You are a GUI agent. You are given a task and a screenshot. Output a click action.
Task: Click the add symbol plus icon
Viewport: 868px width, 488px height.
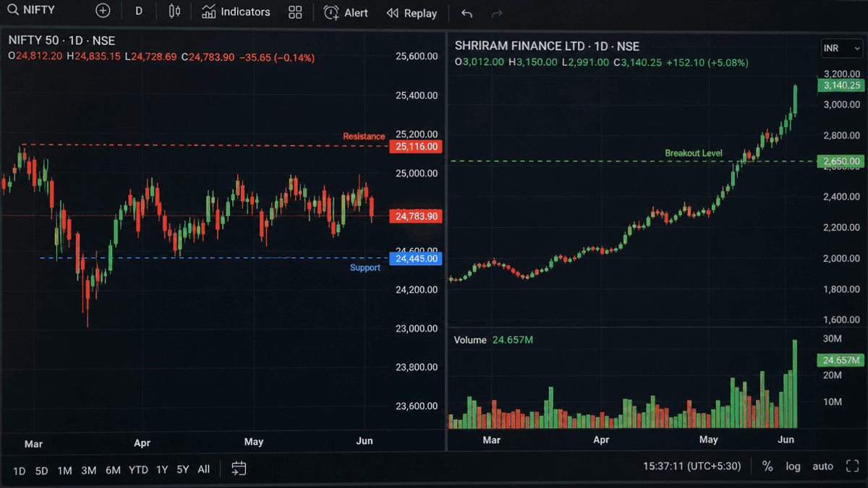pos(103,12)
